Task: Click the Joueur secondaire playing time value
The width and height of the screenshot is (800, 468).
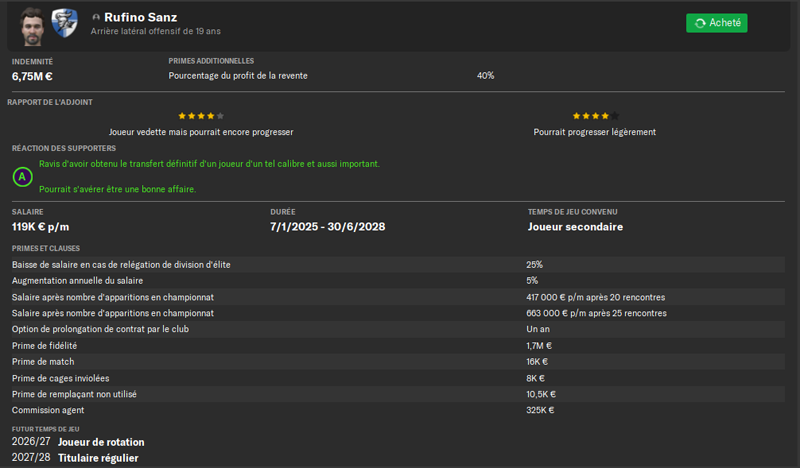Action: click(575, 227)
